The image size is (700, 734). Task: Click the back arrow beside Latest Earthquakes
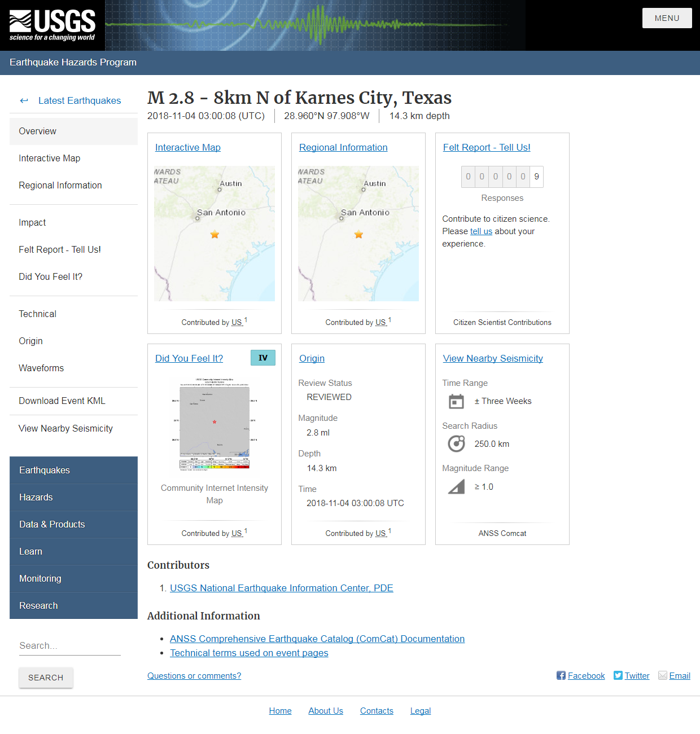24,100
